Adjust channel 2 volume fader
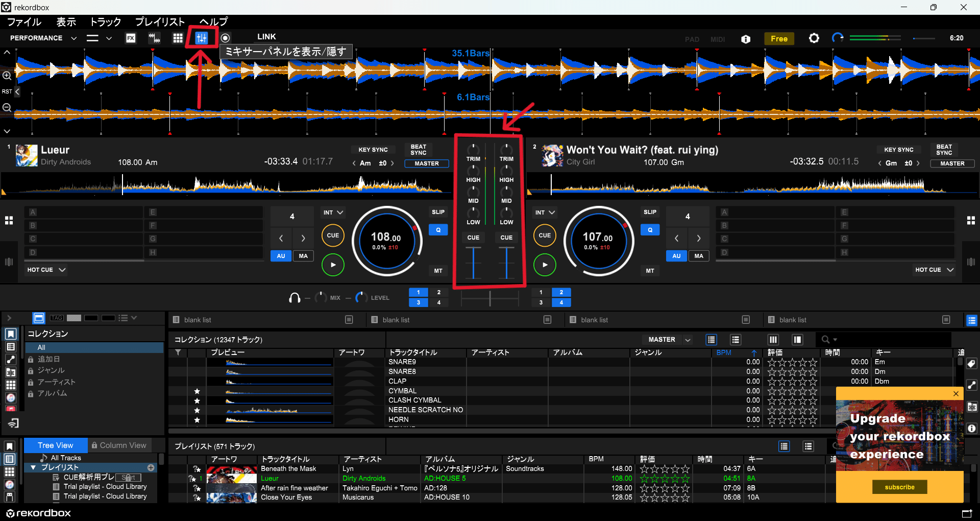 (506, 263)
